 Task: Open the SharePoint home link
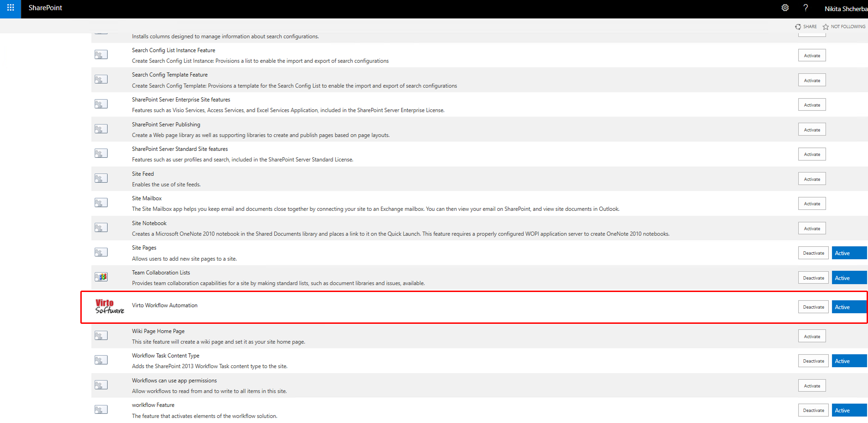click(45, 8)
